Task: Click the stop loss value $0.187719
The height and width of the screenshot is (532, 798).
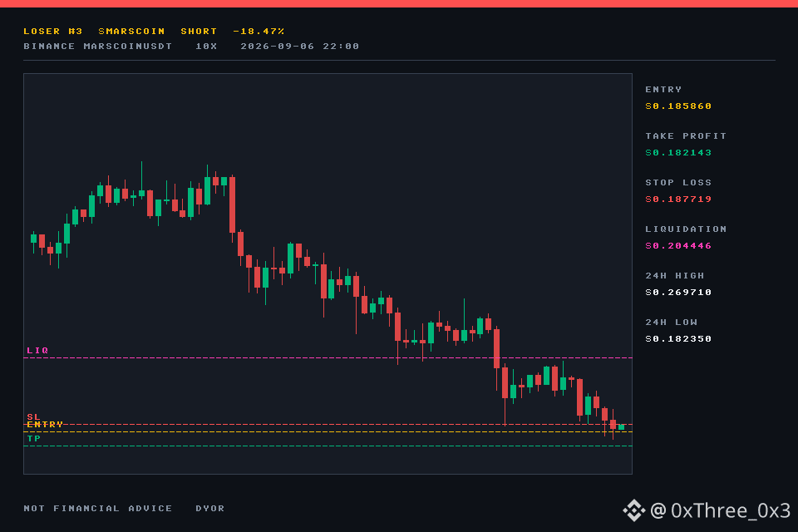Action: [x=678, y=199]
